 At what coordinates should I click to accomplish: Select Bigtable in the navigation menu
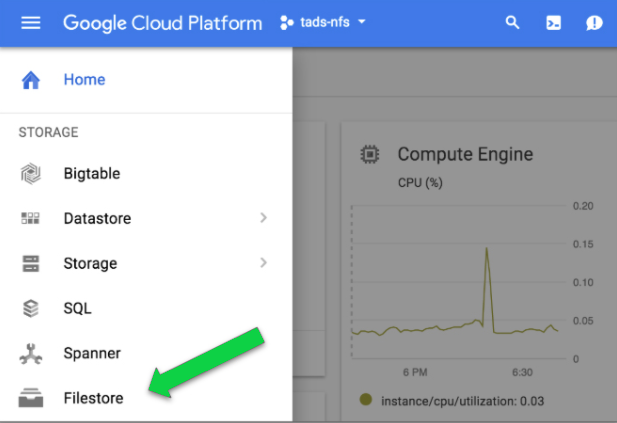point(91,174)
